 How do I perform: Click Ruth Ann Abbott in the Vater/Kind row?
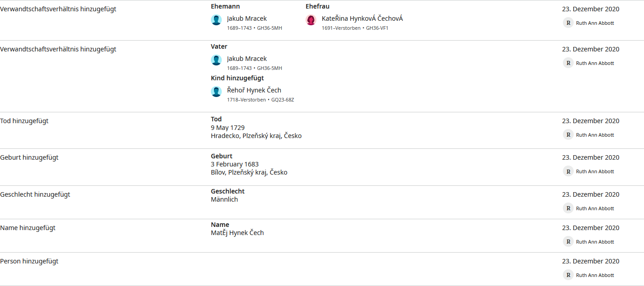coord(595,63)
